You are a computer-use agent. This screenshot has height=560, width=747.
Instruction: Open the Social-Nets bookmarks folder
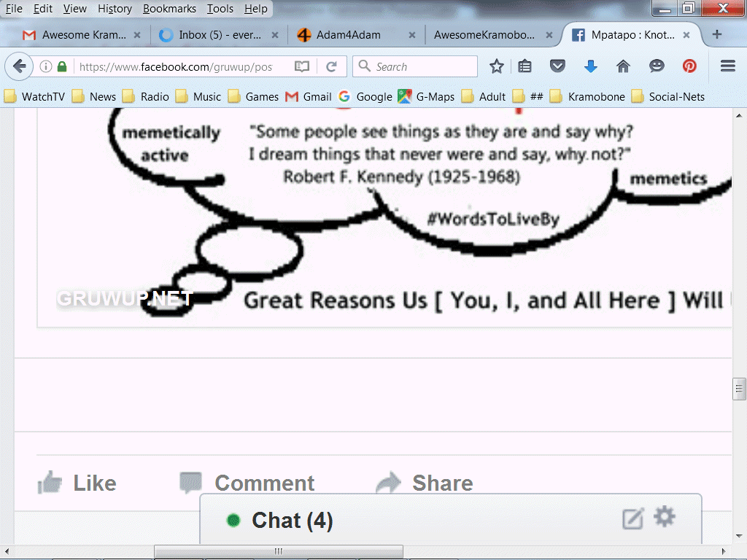(x=668, y=97)
